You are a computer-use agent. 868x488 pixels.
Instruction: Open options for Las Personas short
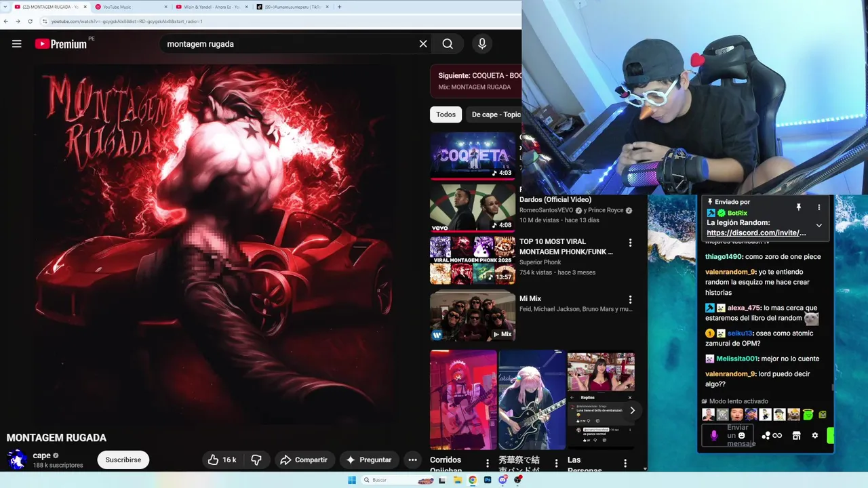pyautogui.click(x=625, y=464)
